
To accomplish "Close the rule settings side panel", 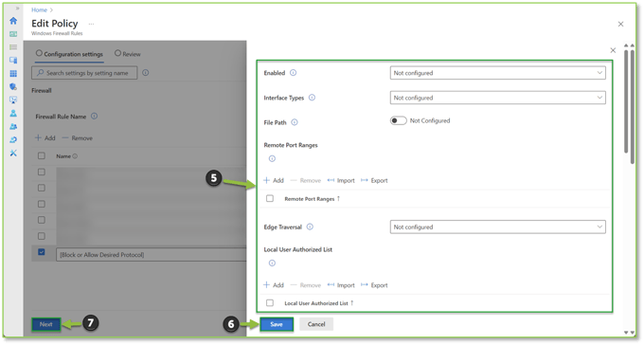I will [613, 50].
